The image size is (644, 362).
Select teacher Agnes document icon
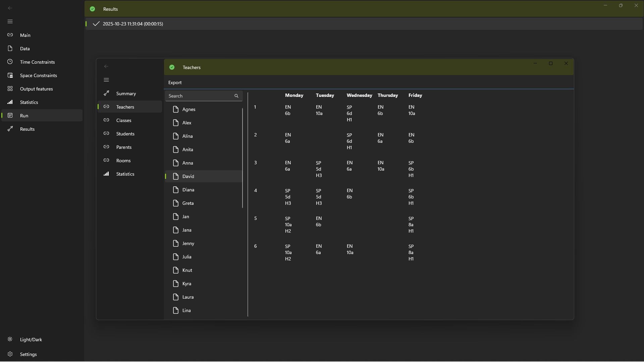(176, 109)
